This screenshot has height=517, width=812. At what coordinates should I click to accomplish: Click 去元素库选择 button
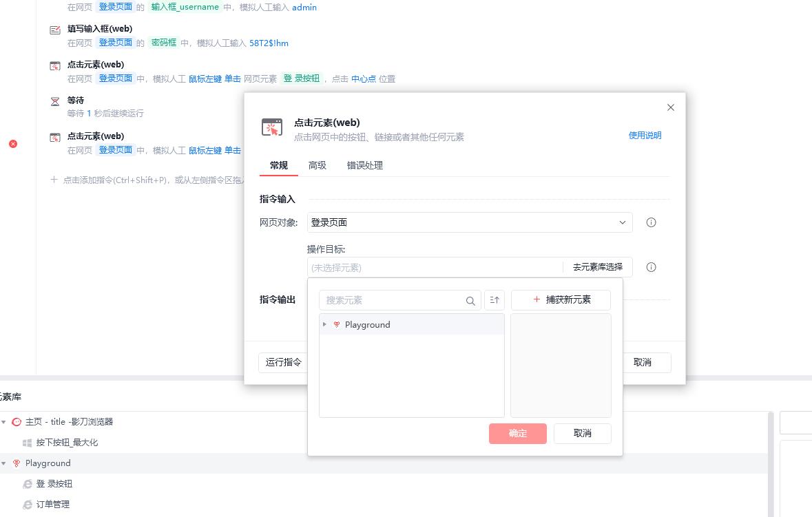tap(598, 267)
